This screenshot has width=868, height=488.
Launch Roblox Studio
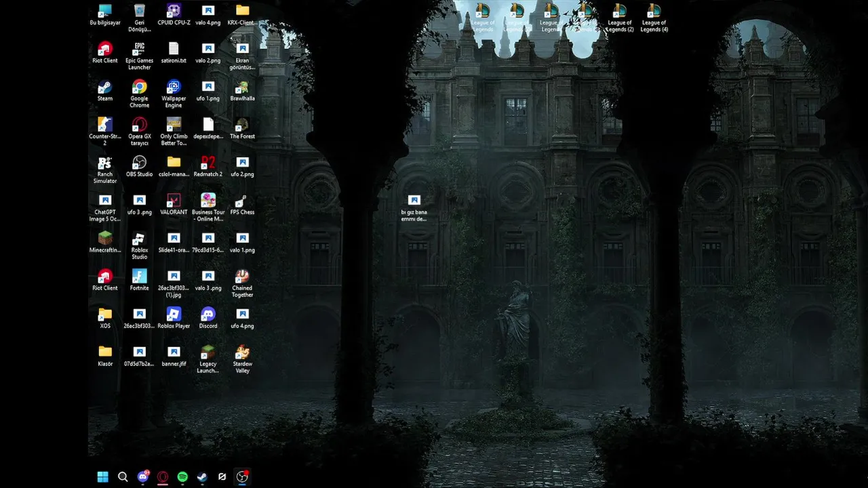pyautogui.click(x=139, y=245)
